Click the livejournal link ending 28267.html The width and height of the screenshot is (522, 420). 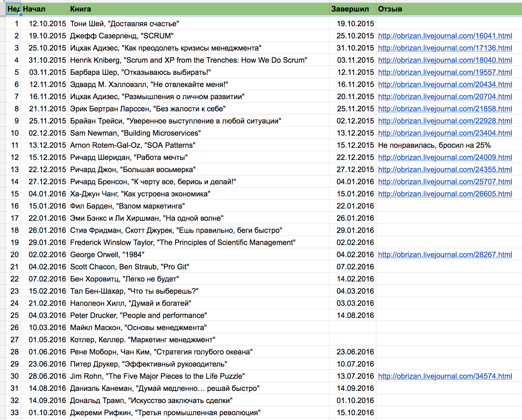click(445, 255)
